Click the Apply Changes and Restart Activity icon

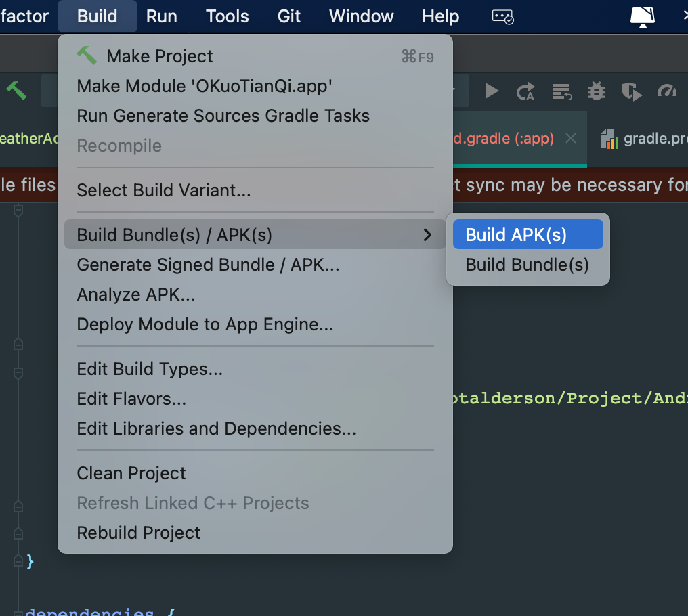pyautogui.click(x=525, y=91)
